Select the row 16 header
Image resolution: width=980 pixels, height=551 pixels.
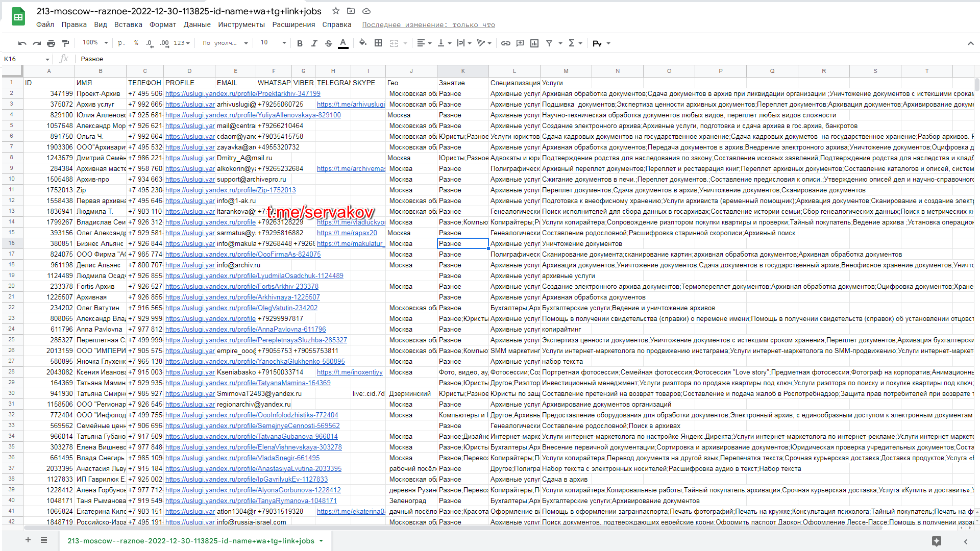(x=11, y=243)
